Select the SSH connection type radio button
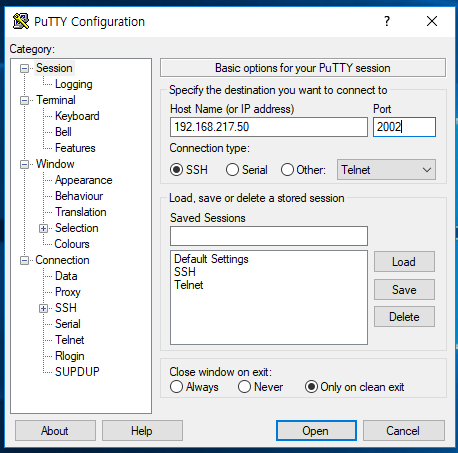Image resolution: width=458 pixels, height=453 pixels. [x=176, y=170]
